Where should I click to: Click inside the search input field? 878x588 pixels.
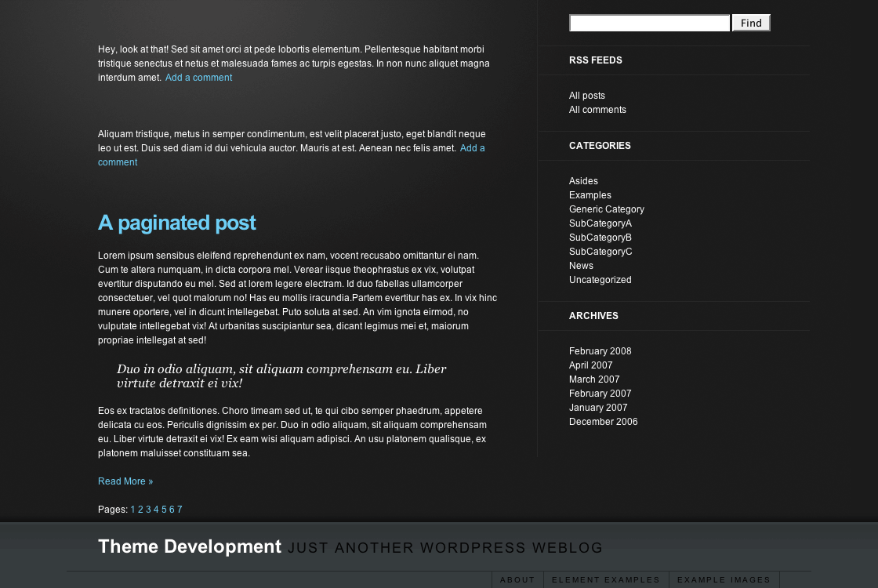coord(649,22)
